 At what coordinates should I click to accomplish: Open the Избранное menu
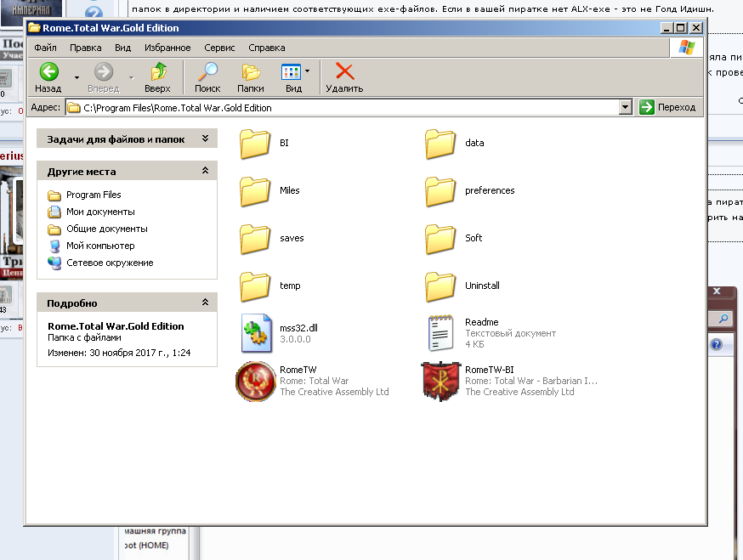click(167, 48)
